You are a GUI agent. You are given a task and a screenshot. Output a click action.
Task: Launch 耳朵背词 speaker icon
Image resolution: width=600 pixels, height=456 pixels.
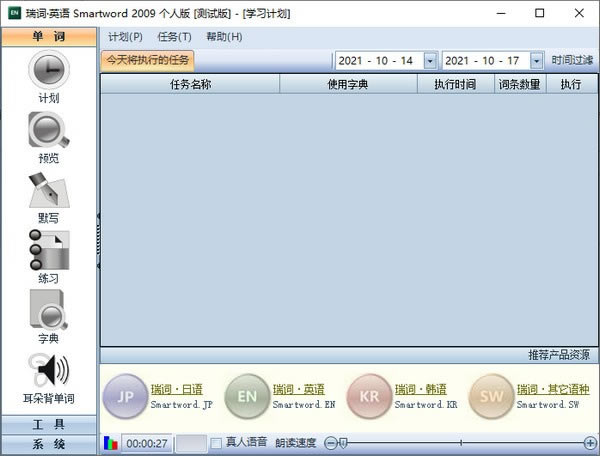click(48, 371)
